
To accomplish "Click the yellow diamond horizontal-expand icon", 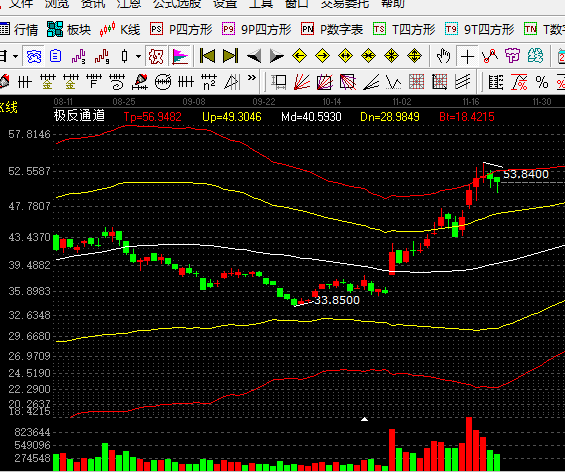I will pos(346,56).
